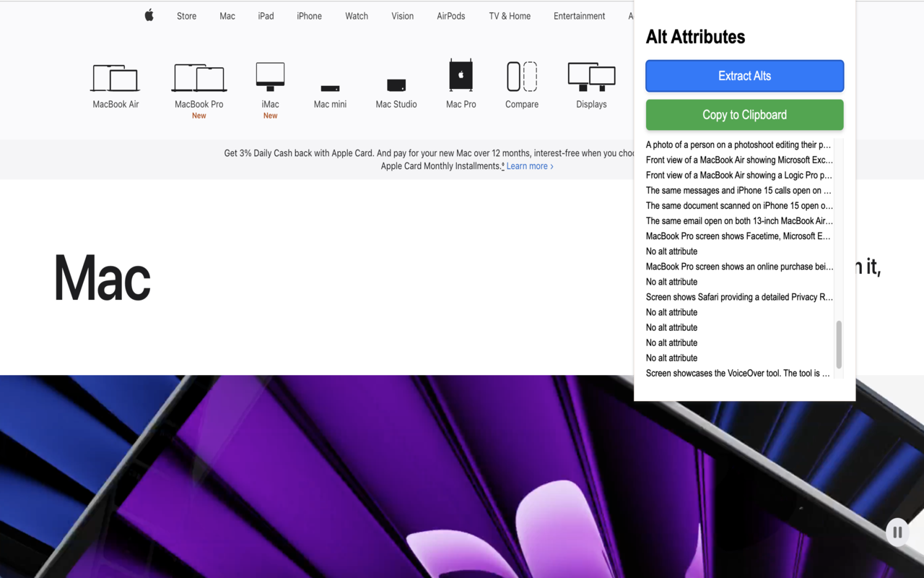
Task: Select 'A photo of a person on a photoshoot' row
Action: pyautogui.click(x=739, y=144)
